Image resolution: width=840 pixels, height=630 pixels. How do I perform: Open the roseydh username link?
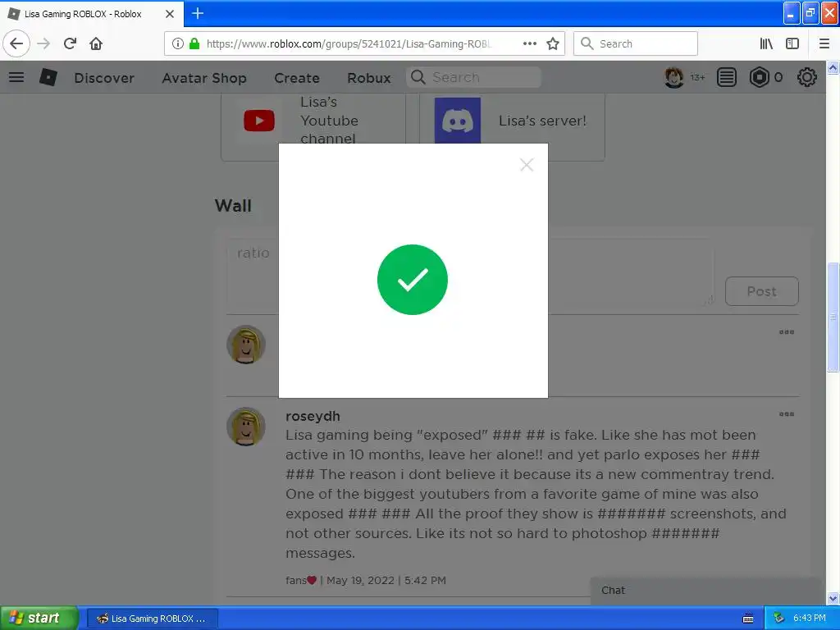(x=313, y=416)
